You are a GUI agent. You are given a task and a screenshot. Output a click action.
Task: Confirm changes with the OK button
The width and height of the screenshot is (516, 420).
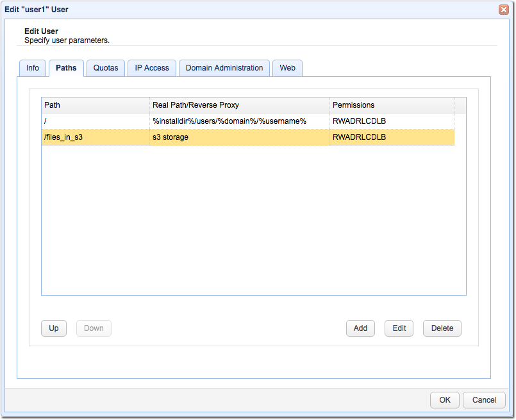click(x=444, y=399)
